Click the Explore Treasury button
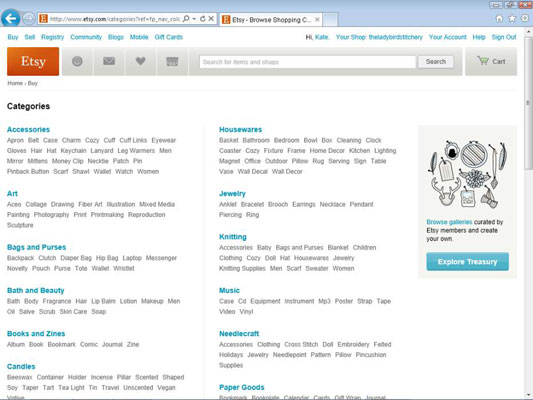Screen dimensions: 533x400 [467, 262]
